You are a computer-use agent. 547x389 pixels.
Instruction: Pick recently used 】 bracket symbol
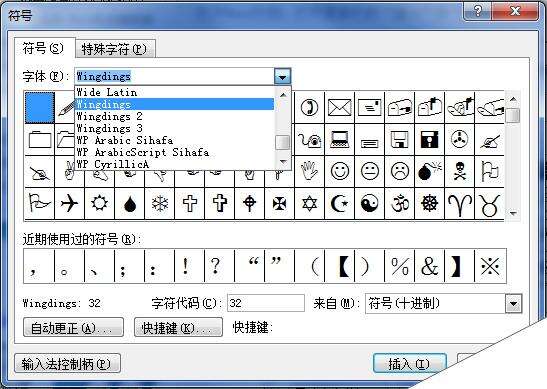(459, 266)
